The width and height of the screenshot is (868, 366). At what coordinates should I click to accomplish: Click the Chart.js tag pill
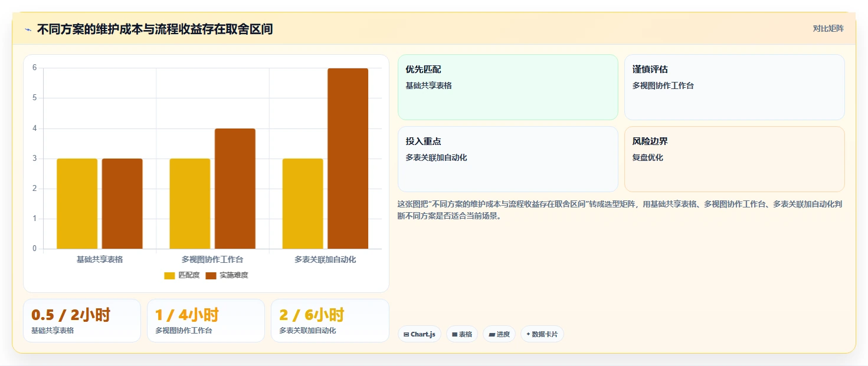click(x=420, y=334)
